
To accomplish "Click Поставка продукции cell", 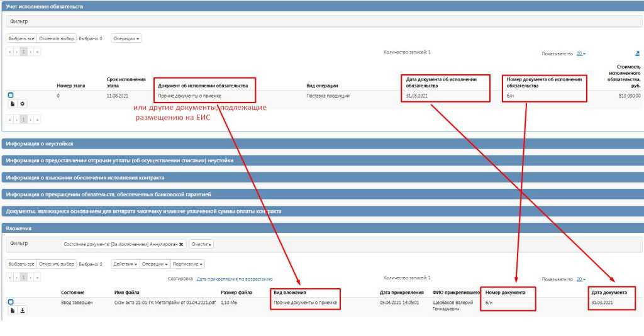I will 328,96.
